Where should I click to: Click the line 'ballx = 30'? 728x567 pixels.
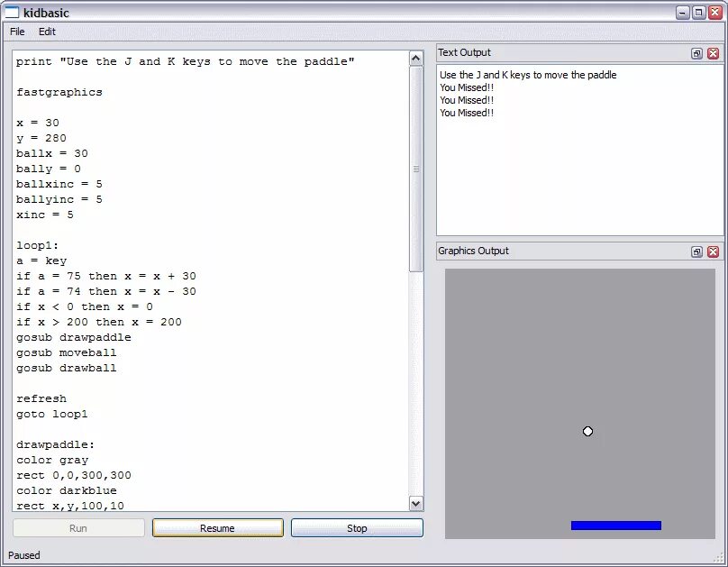[x=52, y=153]
